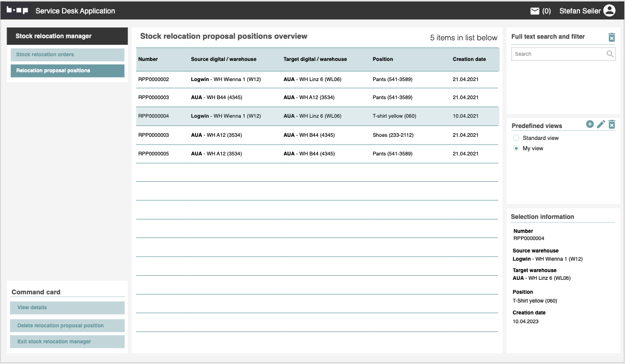Click the application logo in the header
The image size is (625, 364).
point(17,10)
